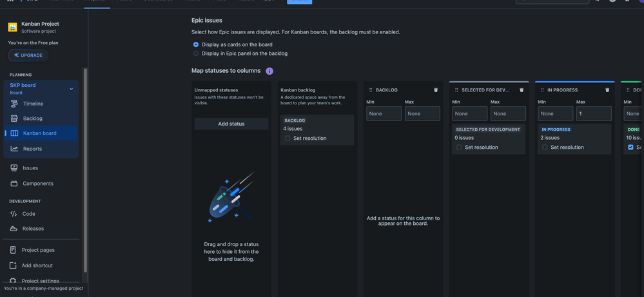Image resolution: width=644 pixels, height=297 pixels.
Task: Click the sidebar vertical scrollbar
Action: tap(86, 170)
